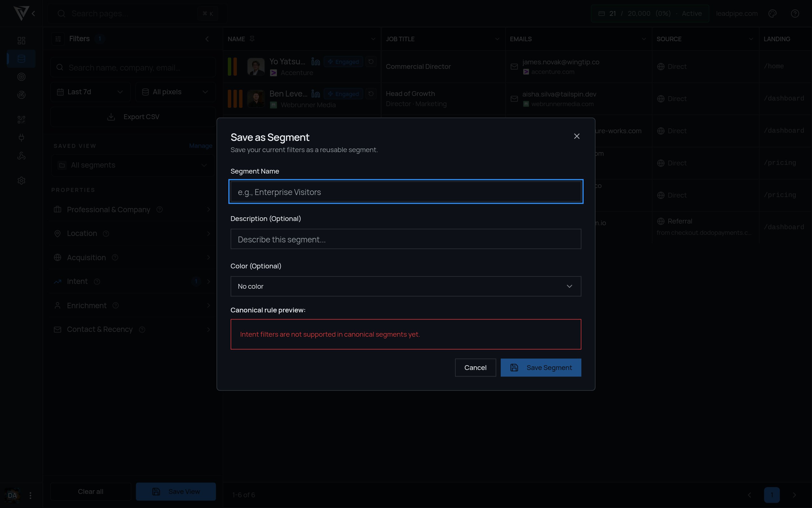Click Clear all button
This screenshot has height=508, width=812.
click(91, 492)
